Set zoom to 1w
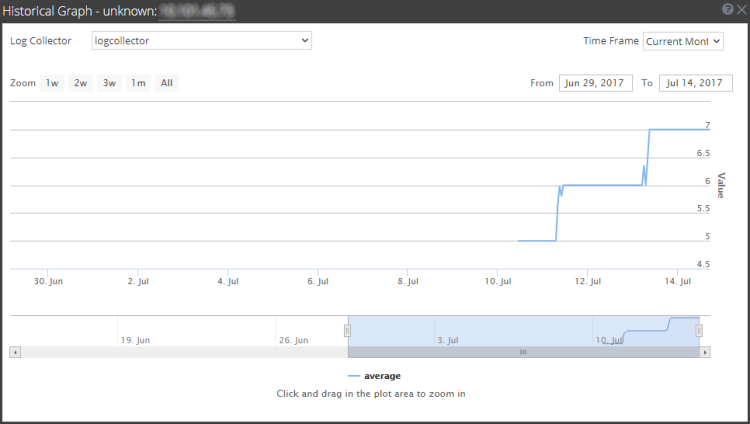This screenshot has height=424, width=750. tap(52, 83)
